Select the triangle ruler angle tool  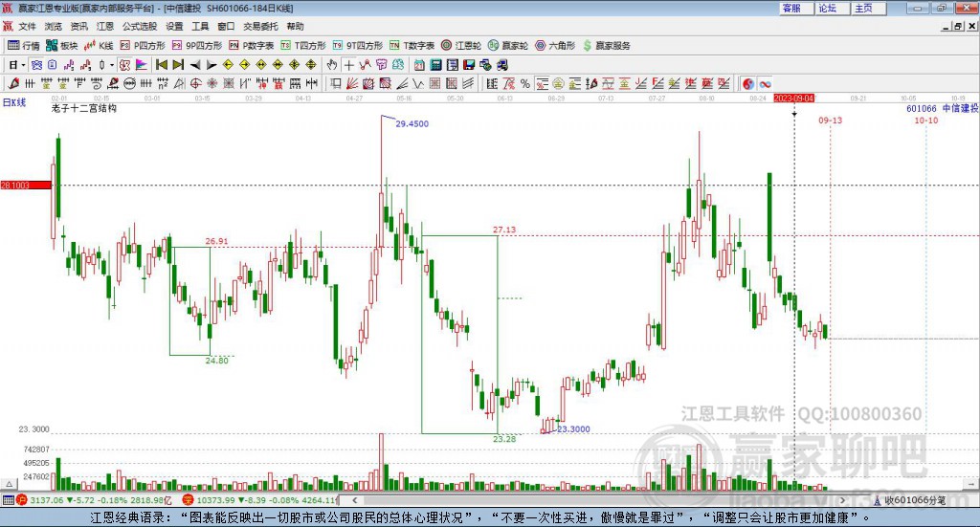[x=179, y=83]
